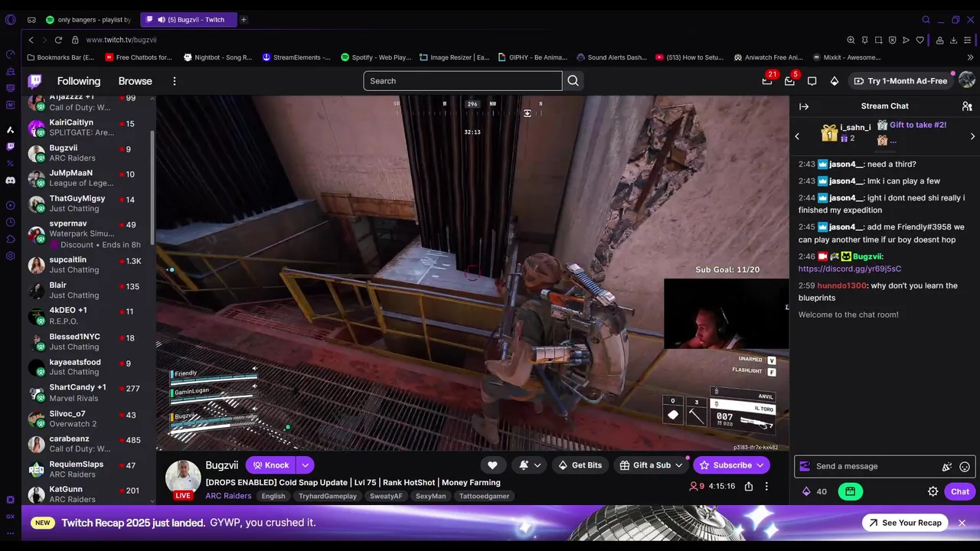Click Bugzvii streamer profile picture
980x551 pixels.
(183, 478)
